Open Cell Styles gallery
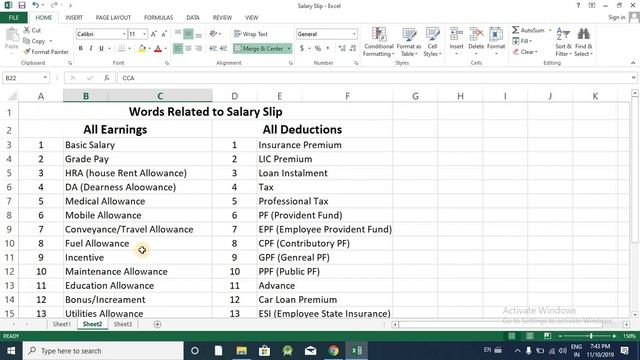The image size is (640, 360). 432,42
